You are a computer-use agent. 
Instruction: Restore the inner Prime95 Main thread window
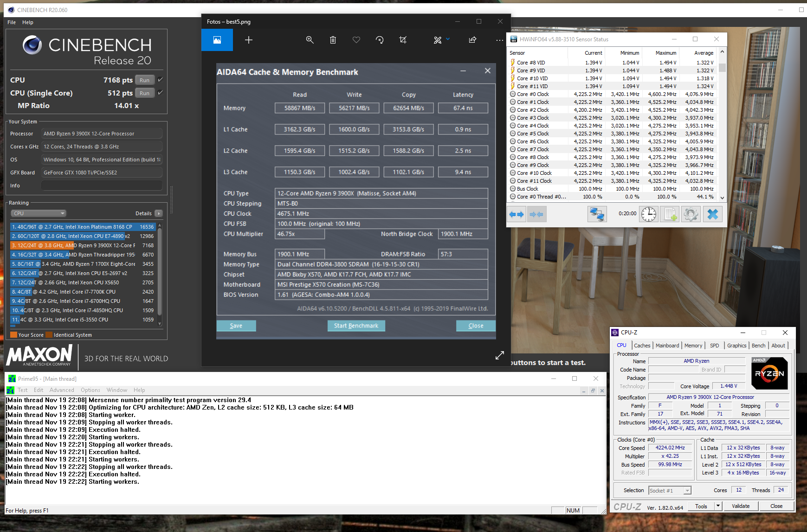pos(593,391)
